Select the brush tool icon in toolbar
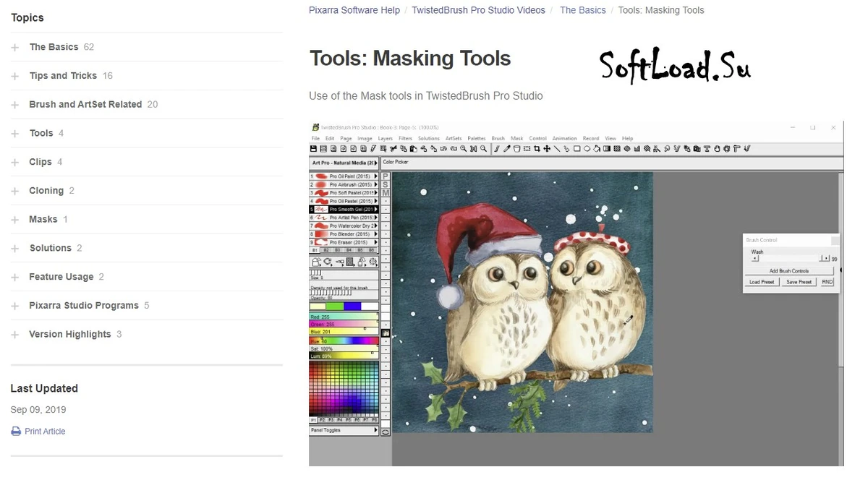 (x=497, y=148)
